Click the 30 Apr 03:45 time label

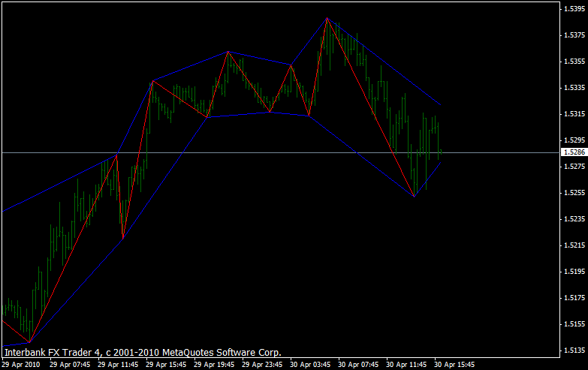point(310,365)
